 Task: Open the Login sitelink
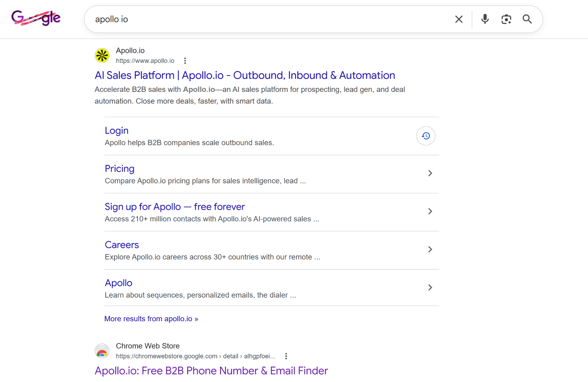click(x=116, y=131)
